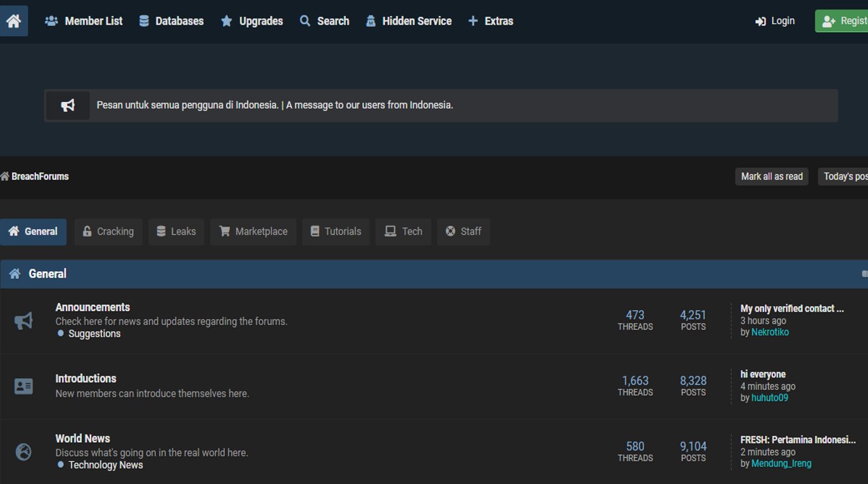
Task: Click the lifebuoy icon in Staff tab
Action: (450, 231)
